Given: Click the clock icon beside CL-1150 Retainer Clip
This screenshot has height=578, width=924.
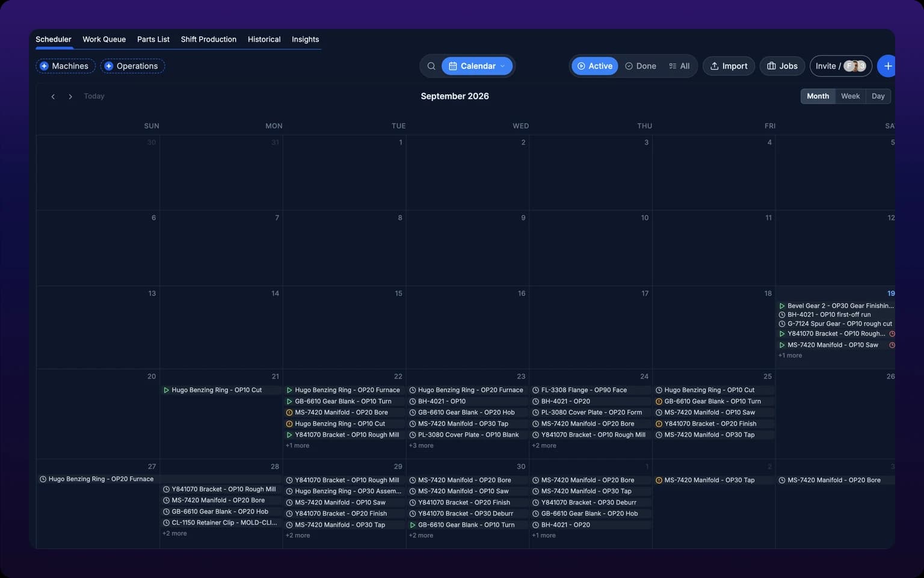Looking at the screenshot, I should point(166,523).
